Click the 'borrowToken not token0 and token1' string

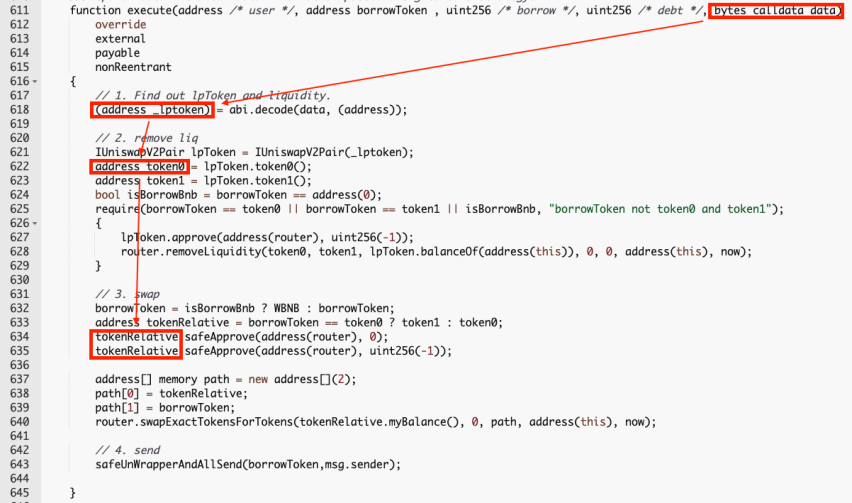(660, 209)
